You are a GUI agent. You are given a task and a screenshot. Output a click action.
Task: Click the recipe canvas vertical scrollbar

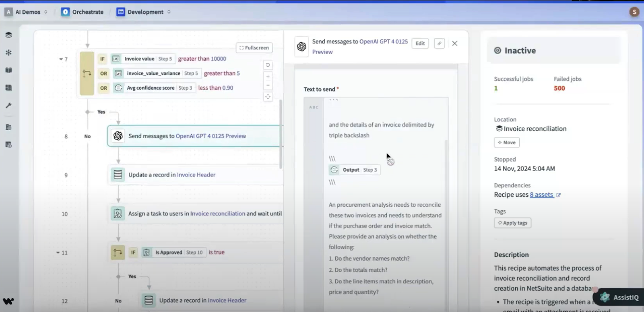281,134
